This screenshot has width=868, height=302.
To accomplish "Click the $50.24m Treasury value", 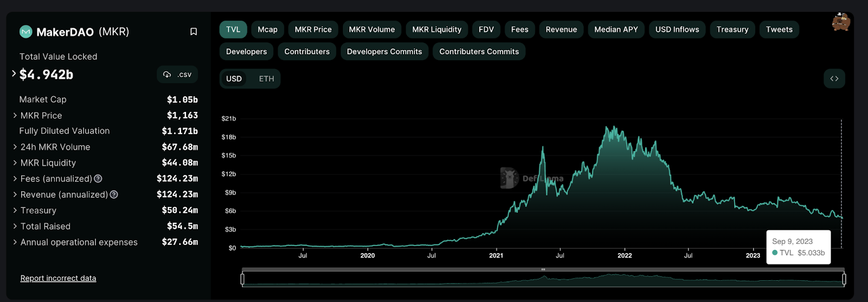I will click(x=180, y=210).
